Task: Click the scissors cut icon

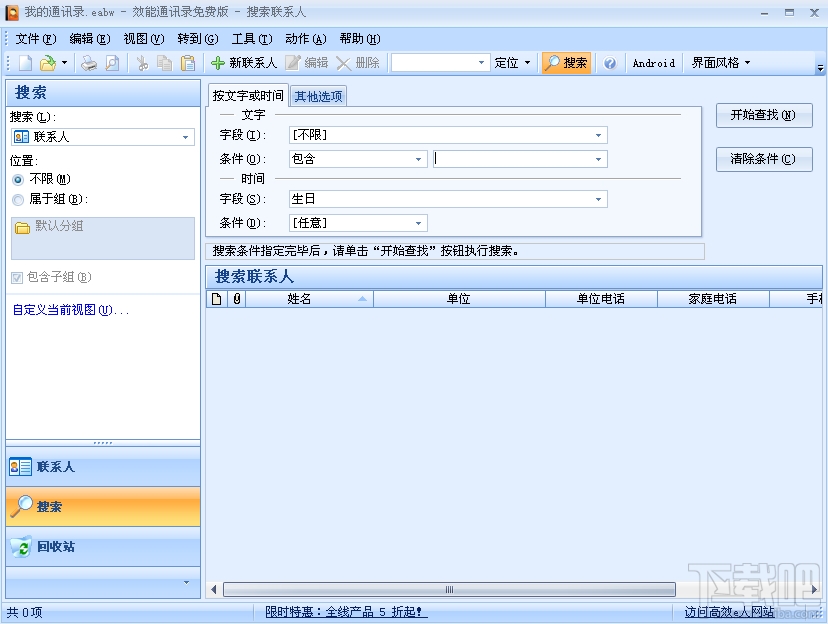Action: tap(142, 63)
